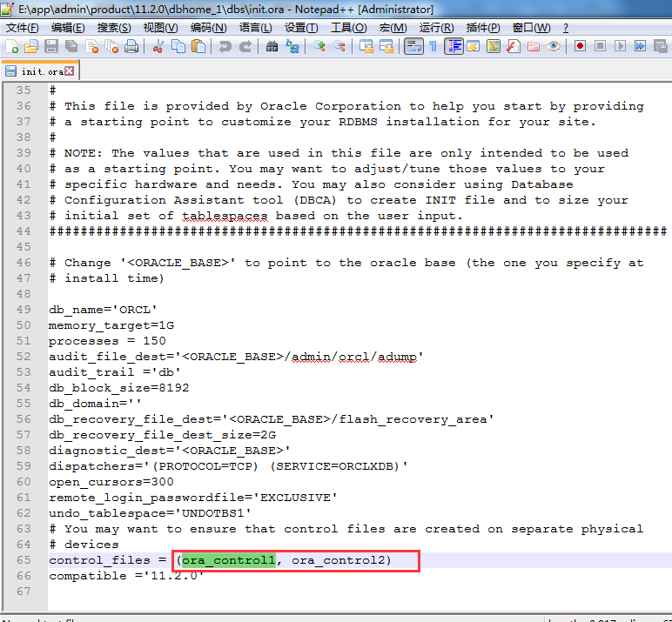Image resolution: width=672 pixels, height=622 pixels.
Task: Undo the last edit
Action: coord(225,46)
